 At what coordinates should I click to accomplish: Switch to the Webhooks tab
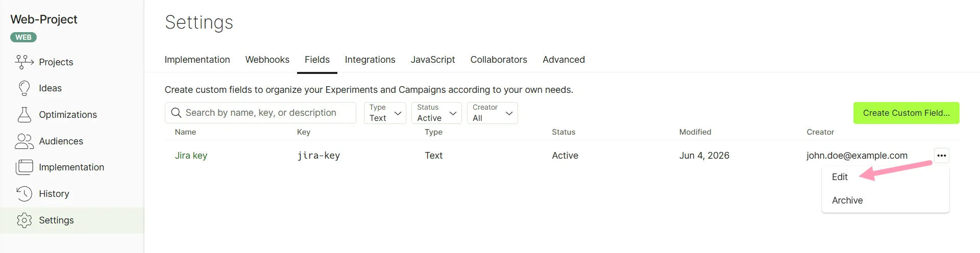[x=267, y=60]
